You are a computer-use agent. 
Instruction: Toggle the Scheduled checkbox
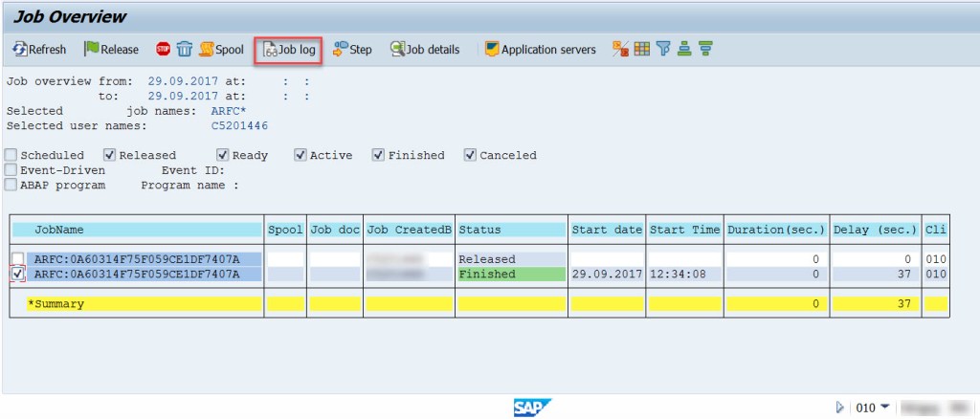pos(11,155)
